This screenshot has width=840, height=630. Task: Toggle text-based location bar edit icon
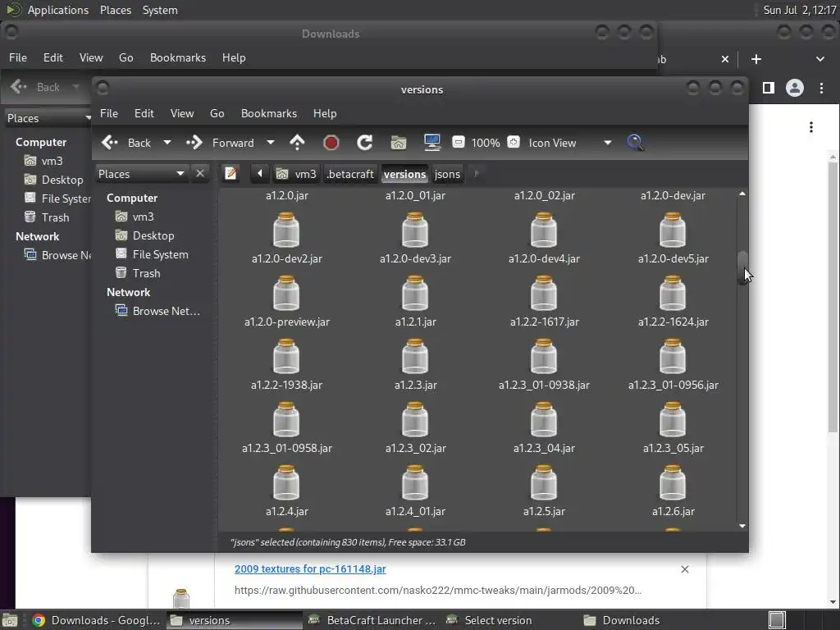(x=231, y=174)
